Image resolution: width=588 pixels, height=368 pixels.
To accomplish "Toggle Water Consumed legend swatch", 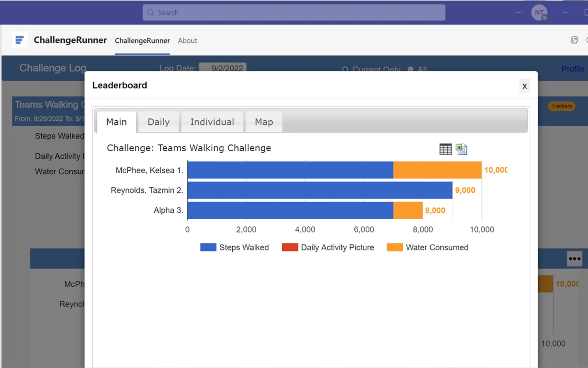I will [x=395, y=247].
